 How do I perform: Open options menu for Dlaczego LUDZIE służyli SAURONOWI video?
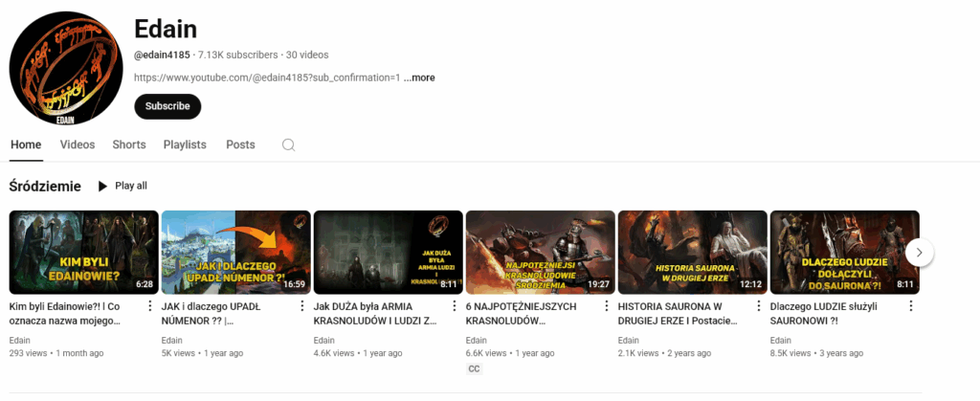pyautogui.click(x=911, y=305)
